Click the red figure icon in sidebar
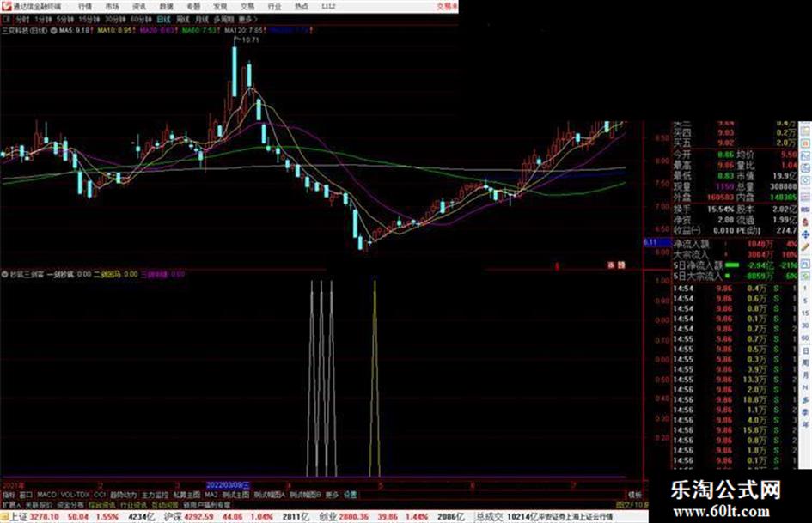 pyautogui.click(x=805, y=222)
